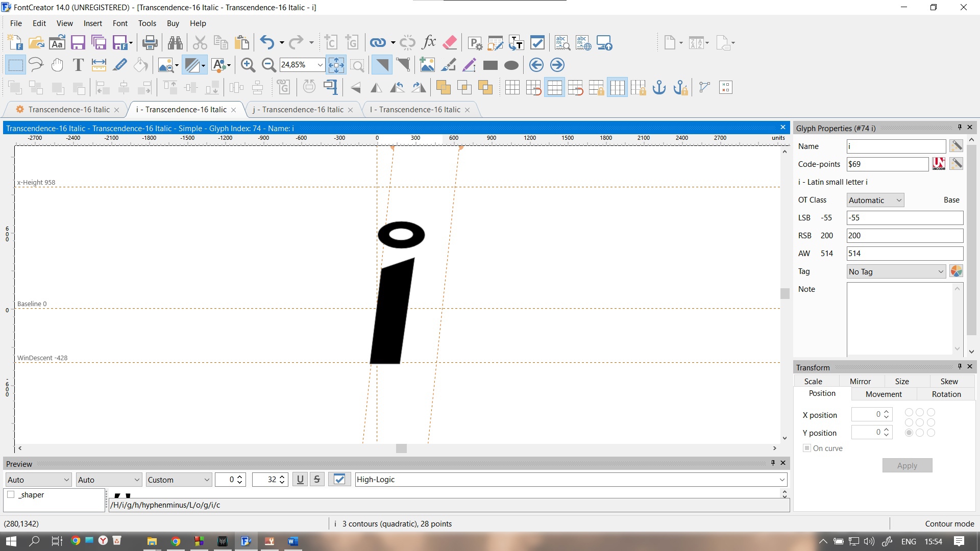
Task: Click the Redo arrow icon
Action: [x=296, y=43]
